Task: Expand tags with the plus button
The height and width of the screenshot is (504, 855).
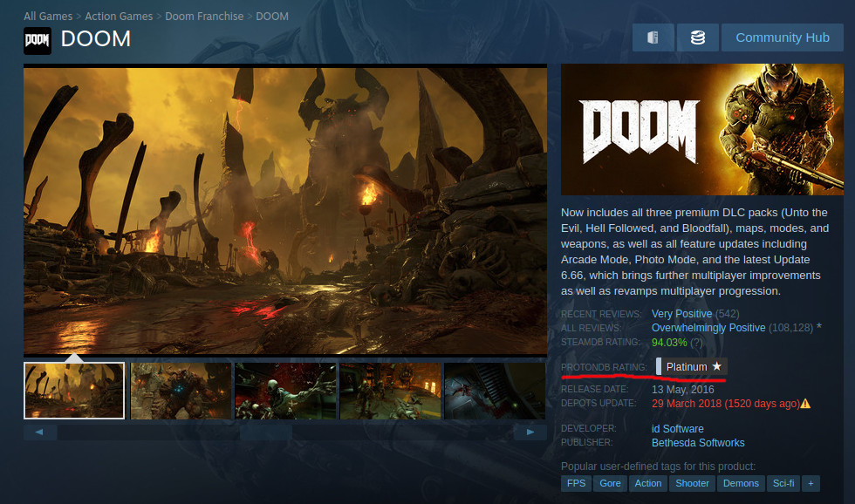Action: tap(811, 483)
